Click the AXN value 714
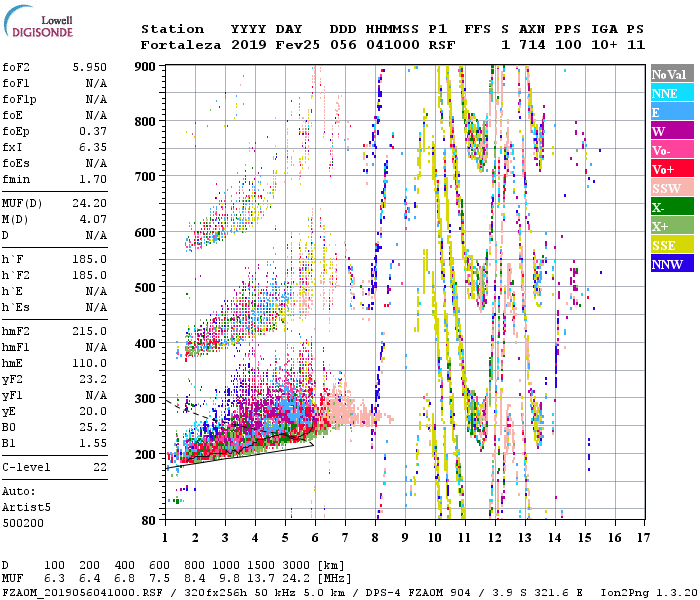 pos(532,45)
